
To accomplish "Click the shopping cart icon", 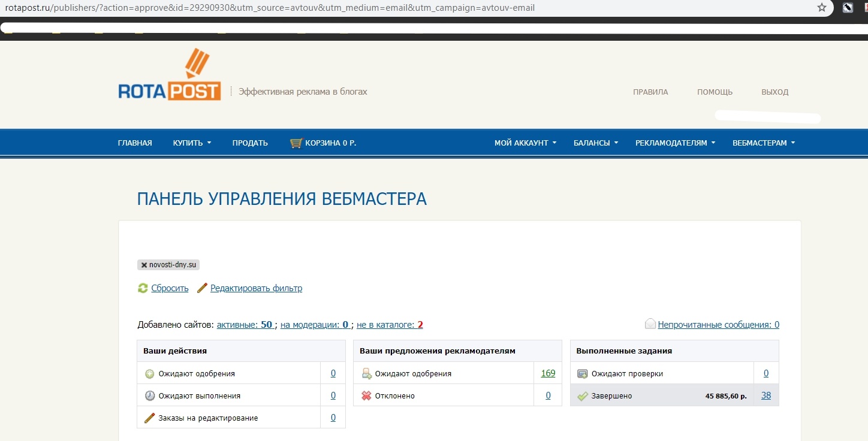I will pos(296,143).
